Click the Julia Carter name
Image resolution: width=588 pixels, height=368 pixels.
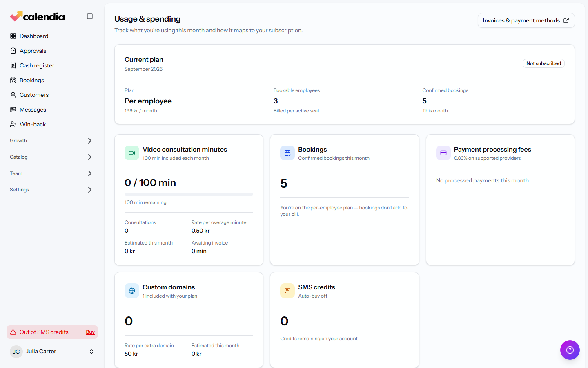point(41,352)
